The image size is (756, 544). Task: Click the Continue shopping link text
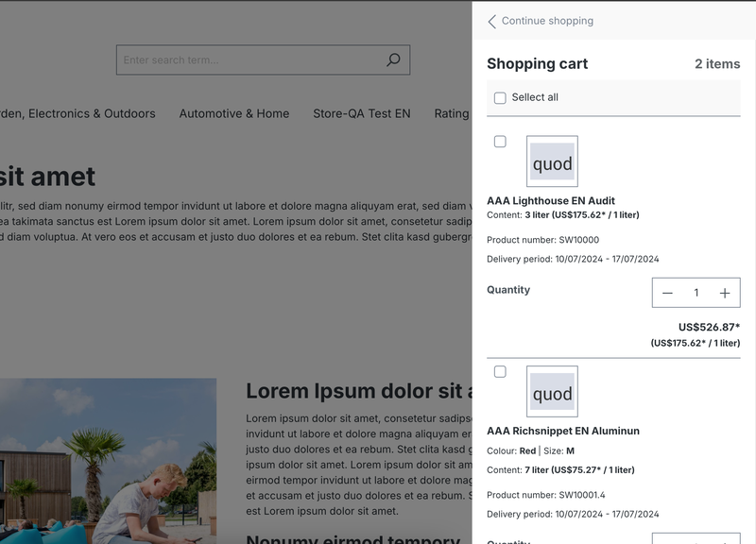(x=547, y=21)
